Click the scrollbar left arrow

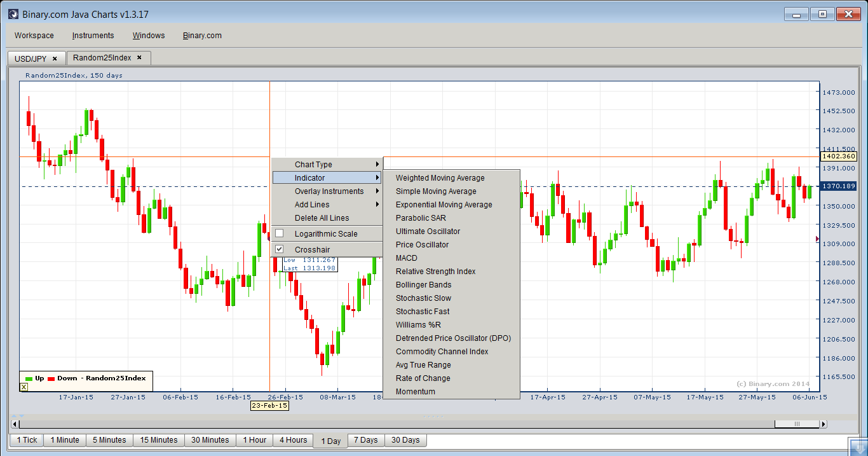[x=15, y=424]
